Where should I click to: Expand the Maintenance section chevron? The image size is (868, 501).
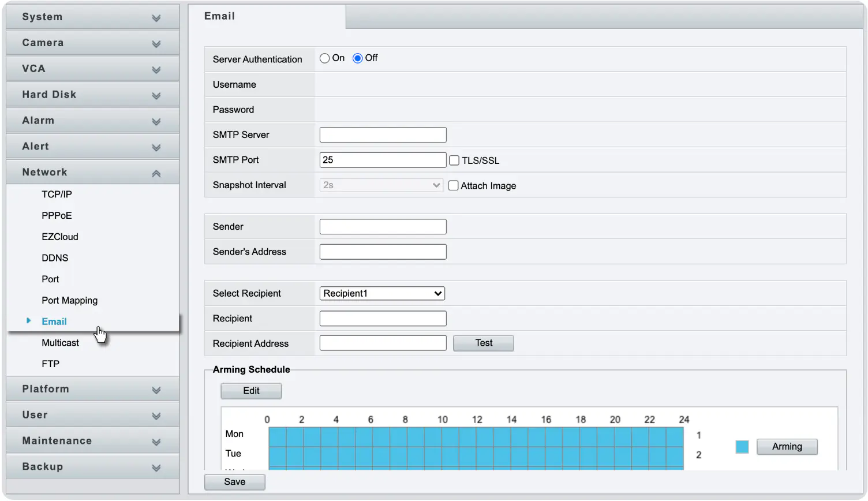[x=156, y=442]
